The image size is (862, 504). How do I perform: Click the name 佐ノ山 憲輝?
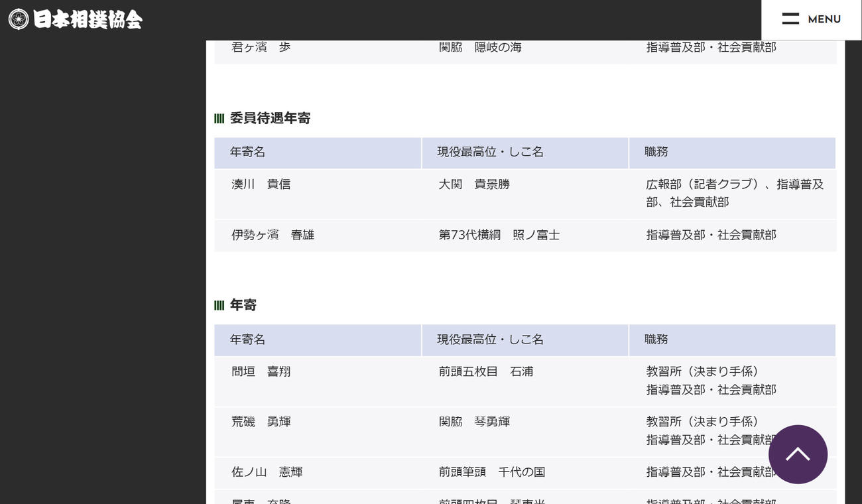coord(267,472)
